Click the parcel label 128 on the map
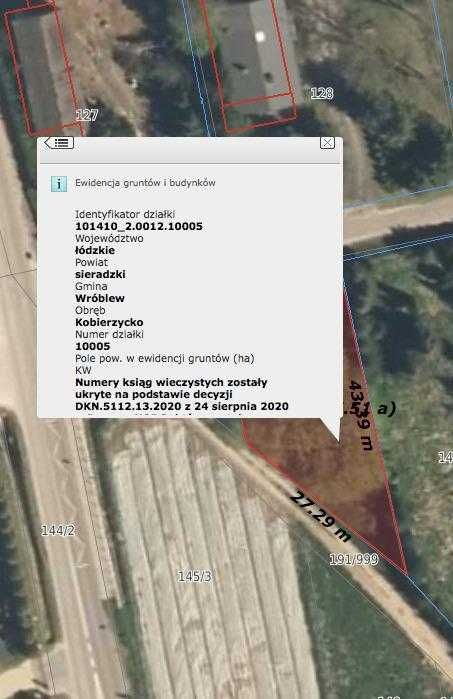Image resolution: width=453 pixels, height=699 pixels. point(321,93)
